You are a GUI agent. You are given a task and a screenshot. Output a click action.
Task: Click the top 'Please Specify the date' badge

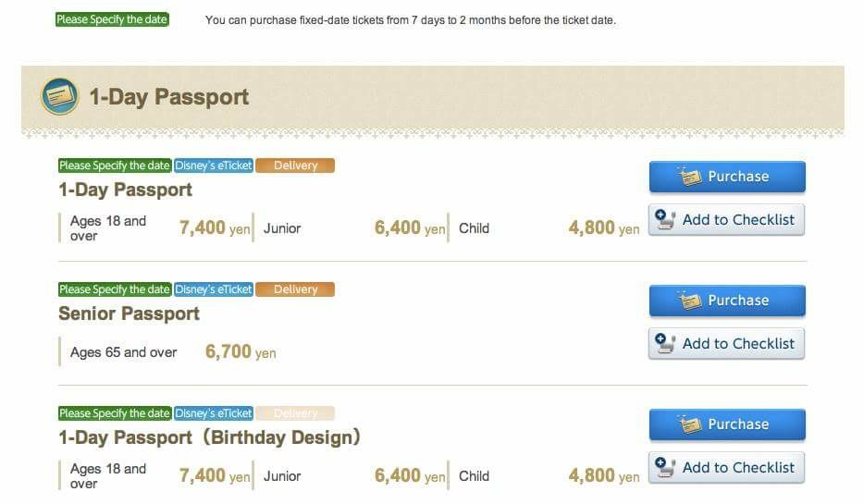click(112, 19)
